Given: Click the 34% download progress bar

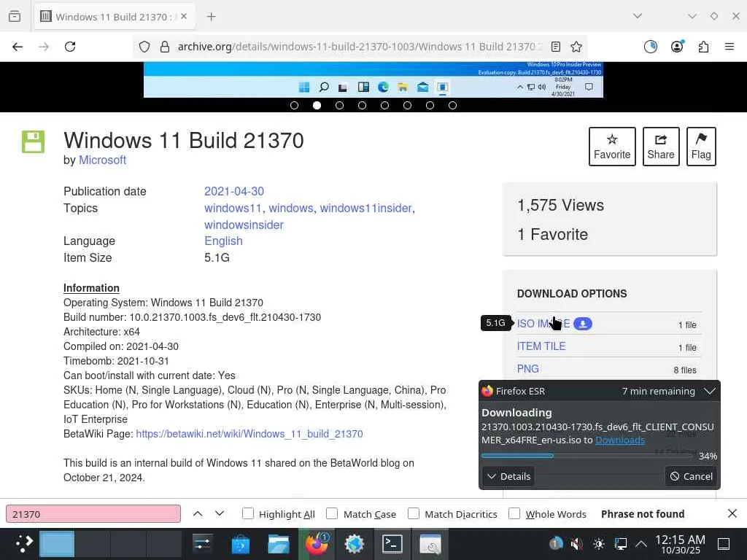Looking at the screenshot, I should tap(587, 456).
